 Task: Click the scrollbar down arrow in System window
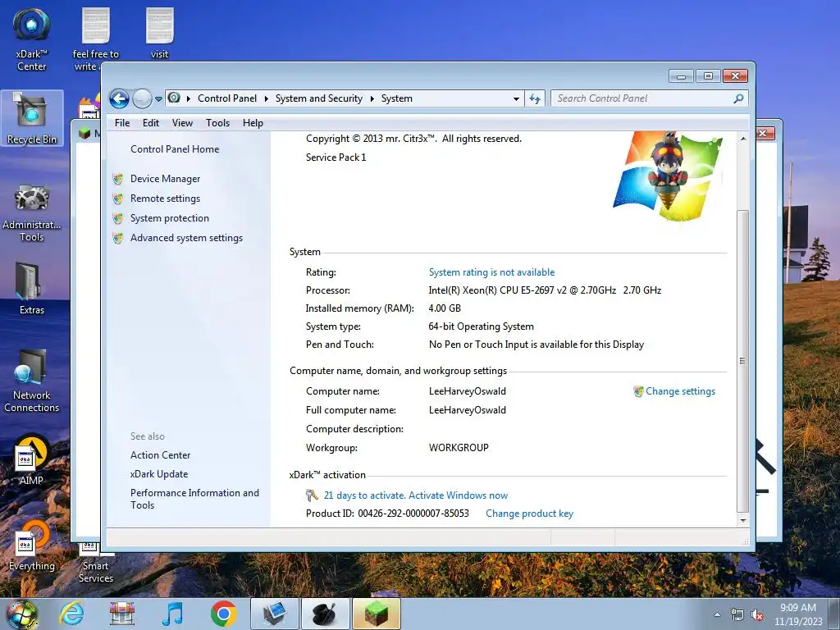click(742, 520)
